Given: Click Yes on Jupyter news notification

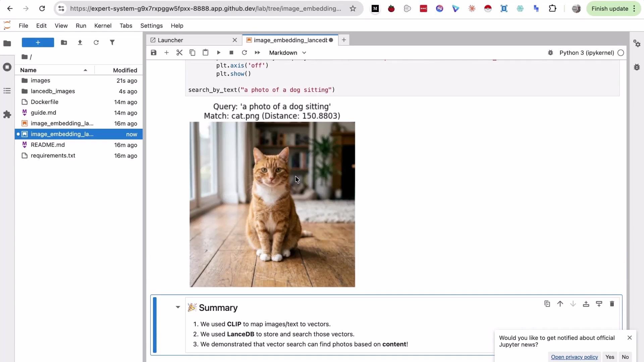Looking at the screenshot, I should [610, 357].
